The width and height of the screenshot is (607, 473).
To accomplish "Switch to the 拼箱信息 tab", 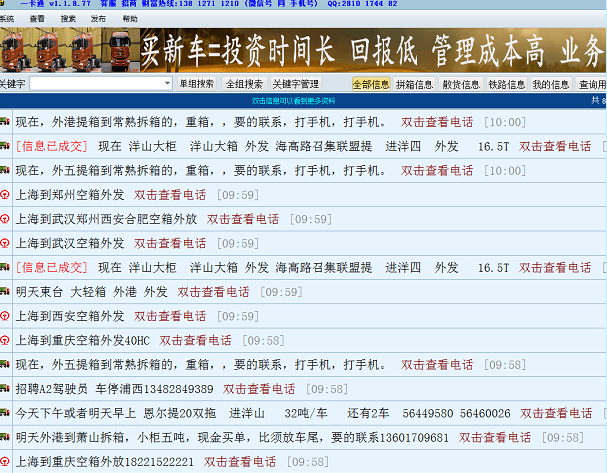I will [414, 85].
